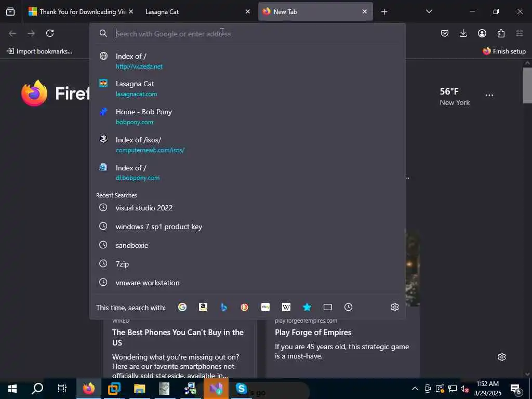
Task: Click the 56°F New York weather
Action: coord(455,97)
